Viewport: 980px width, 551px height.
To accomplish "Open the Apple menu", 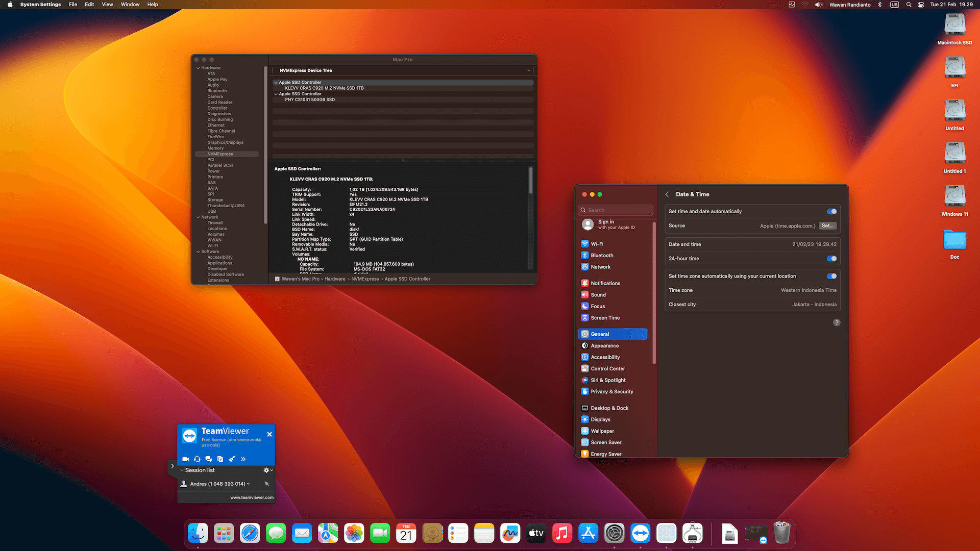I will [10, 5].
